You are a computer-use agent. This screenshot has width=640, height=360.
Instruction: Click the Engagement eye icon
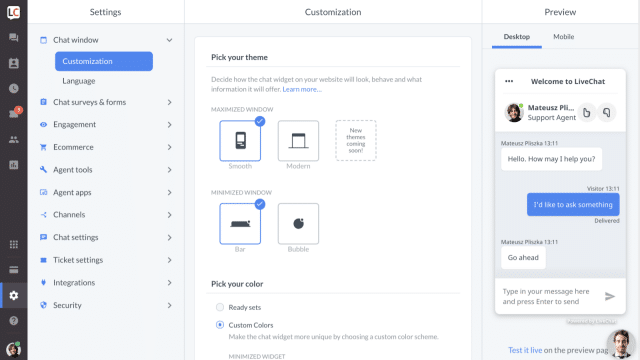click(x=43, y=124)
